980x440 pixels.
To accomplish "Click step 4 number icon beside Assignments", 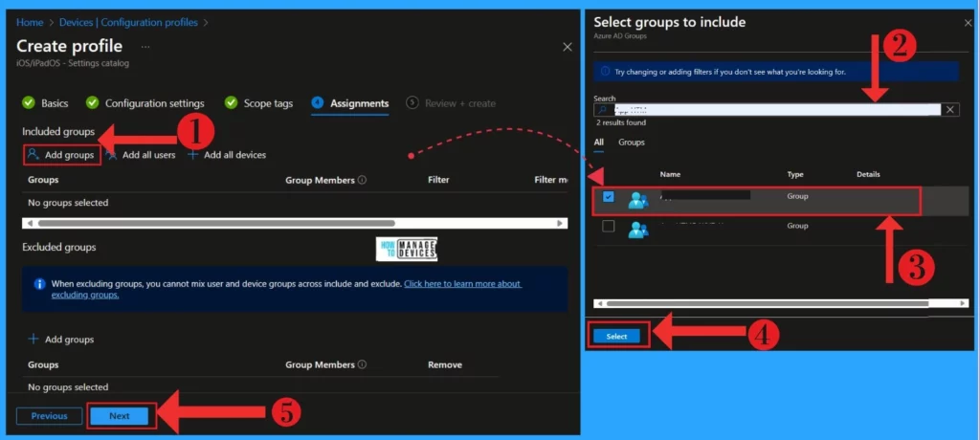I will point(318,102).
